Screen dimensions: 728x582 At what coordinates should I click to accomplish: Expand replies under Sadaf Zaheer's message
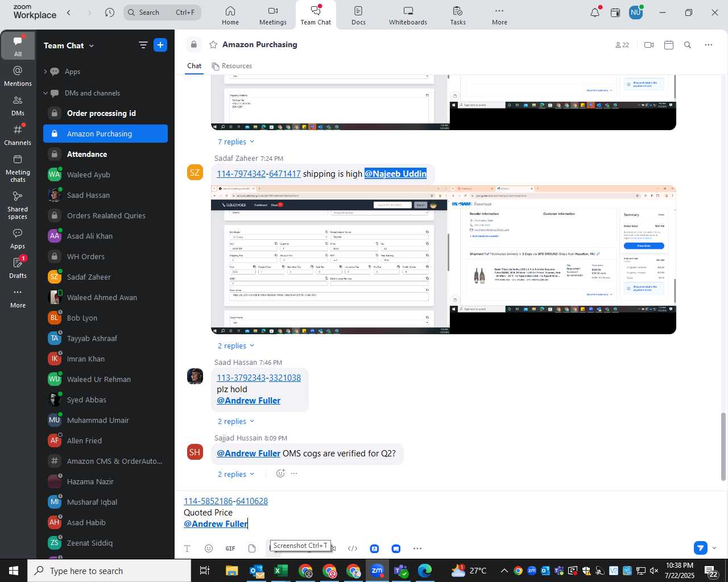pyautogui.click(x=235, y=346)
